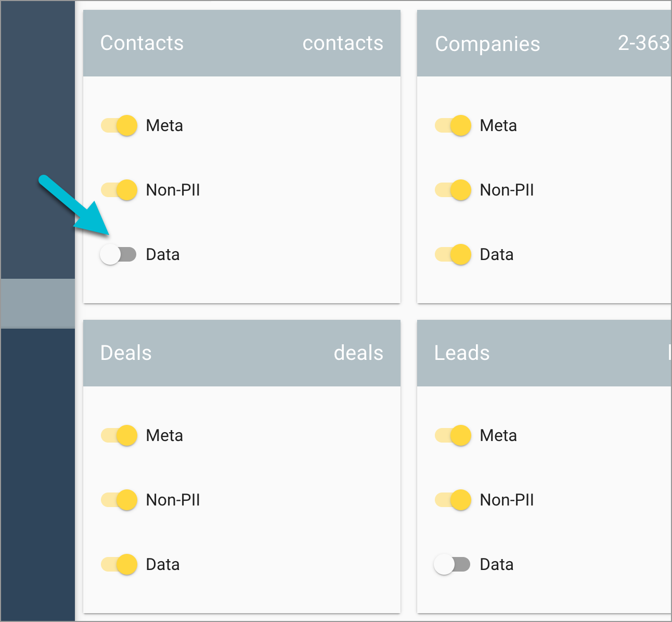This screenshot has height=622, width=672.
Task: Select the Companies card title
Action: pos(488,44)
